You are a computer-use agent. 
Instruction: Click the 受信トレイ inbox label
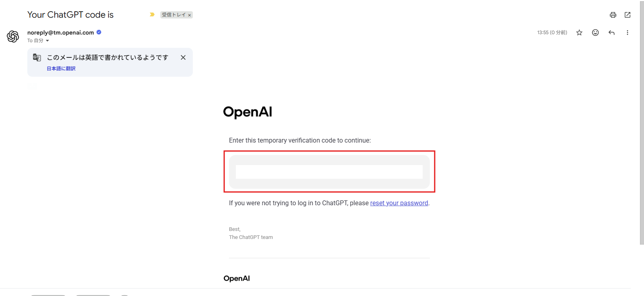pos(174,15)
